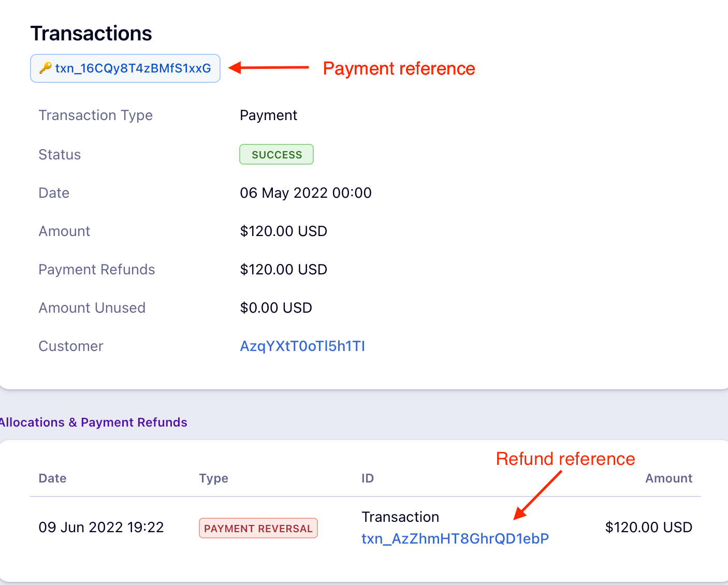Click the Transactions page heading
This screenshot has width=728, height=585.
point(91,33)
